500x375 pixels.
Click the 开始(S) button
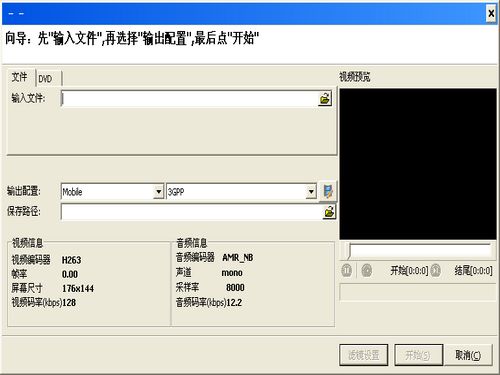(x=419, y=355)
